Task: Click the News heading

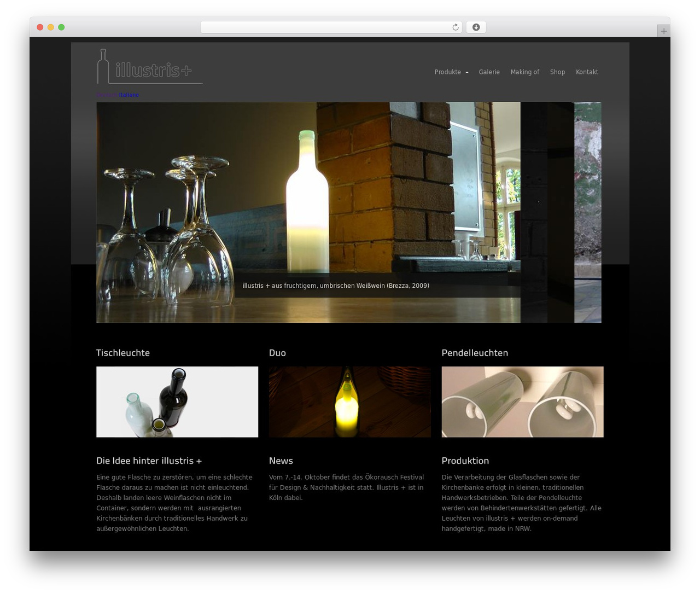Action: [281, 461]
